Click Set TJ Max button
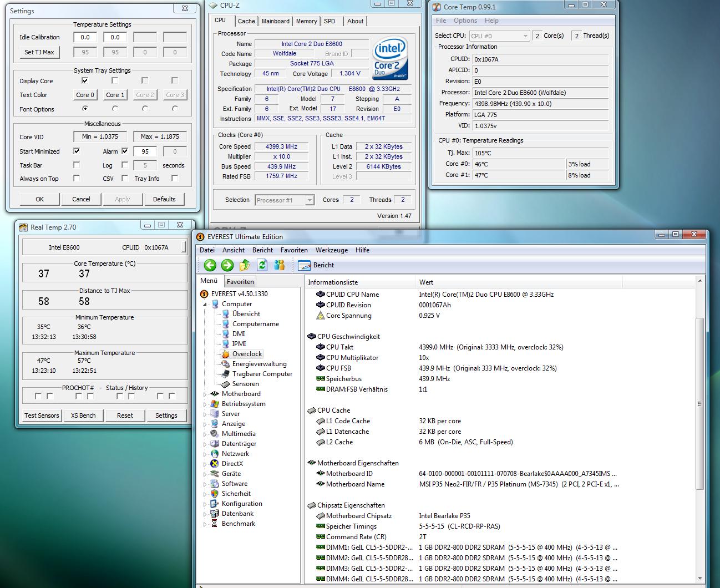720x588 pixels. pos(39,52)
